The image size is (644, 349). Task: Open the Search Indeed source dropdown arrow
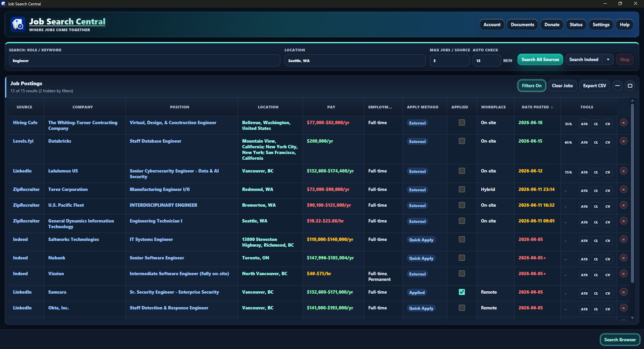tap(608, 60)
